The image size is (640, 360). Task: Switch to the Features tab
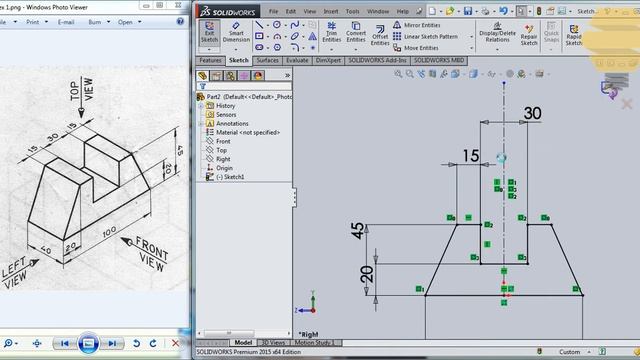click(211, 60)
